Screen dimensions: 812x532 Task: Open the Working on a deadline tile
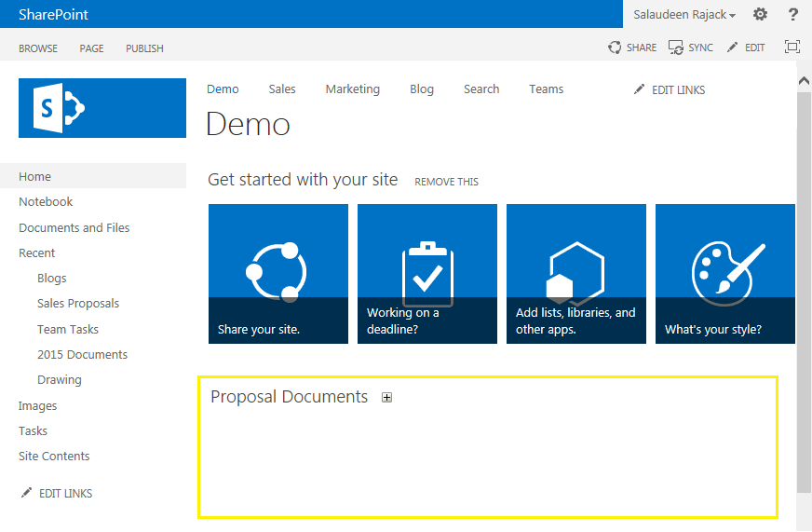point(427,274)
